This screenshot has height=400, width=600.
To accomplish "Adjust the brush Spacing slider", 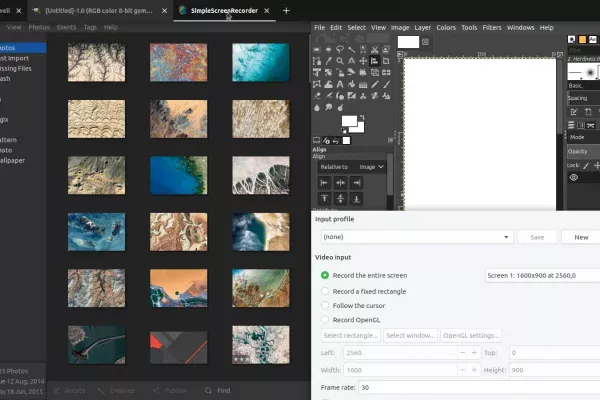I will click(584, 98).
